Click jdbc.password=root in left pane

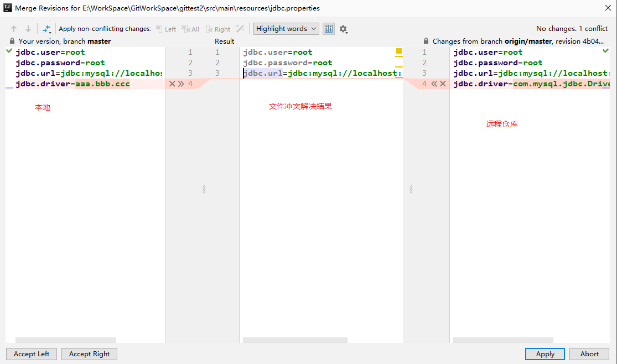(60, 63)
